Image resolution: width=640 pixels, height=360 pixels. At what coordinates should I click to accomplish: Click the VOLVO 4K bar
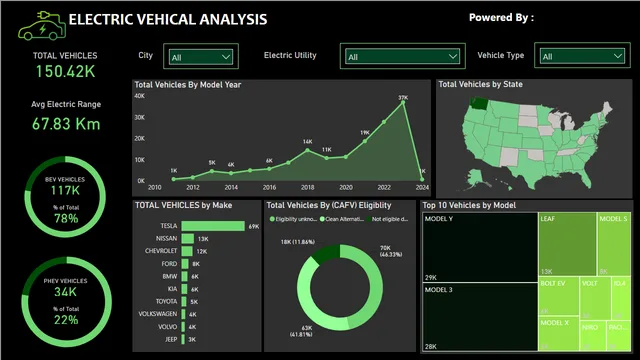coord(183,327)
